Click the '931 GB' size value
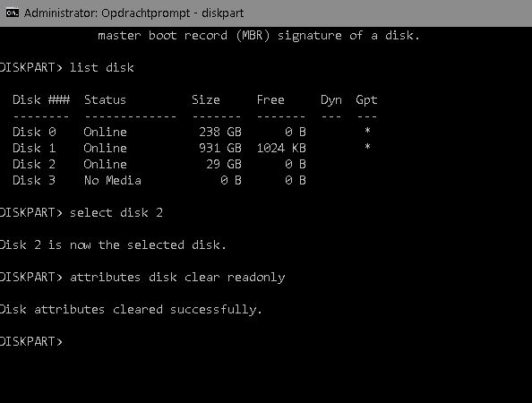532x403 pixels. click(220, 148)
